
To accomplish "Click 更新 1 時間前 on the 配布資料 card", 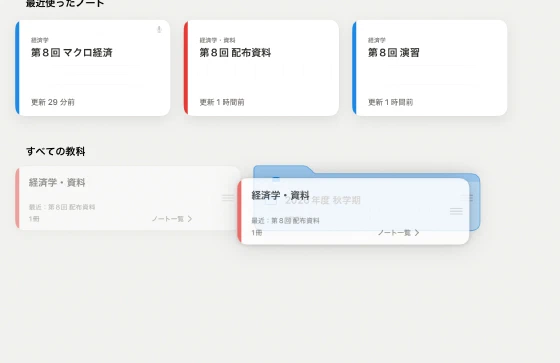I will (222, 102).
